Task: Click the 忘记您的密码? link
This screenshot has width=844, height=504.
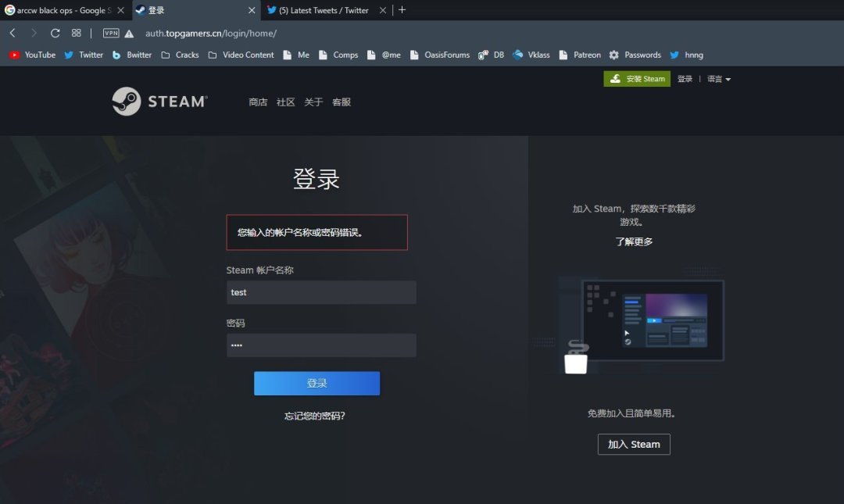Action: tap(315, 416)
